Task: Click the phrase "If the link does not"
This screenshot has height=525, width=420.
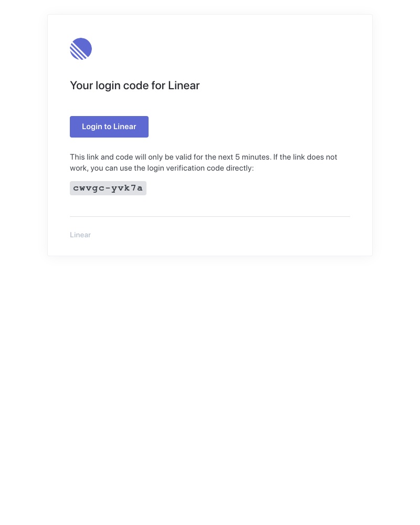Action: click(x=305, y=157)
